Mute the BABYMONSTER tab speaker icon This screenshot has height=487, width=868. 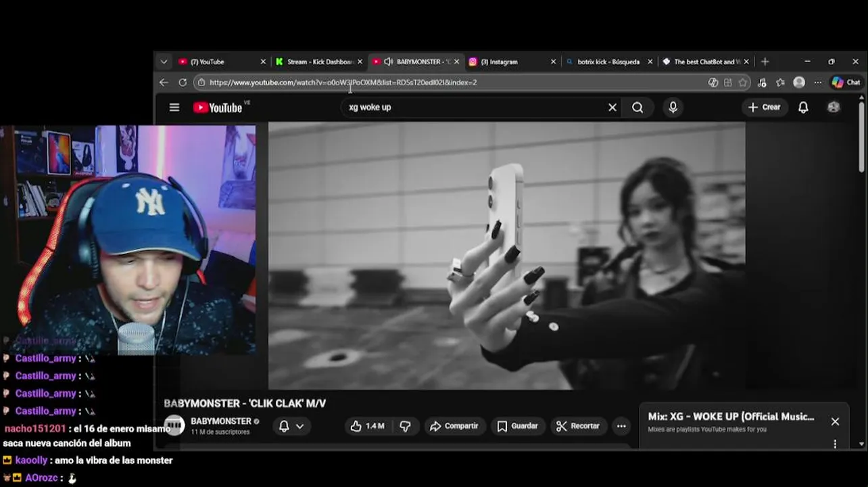(389, 62)
